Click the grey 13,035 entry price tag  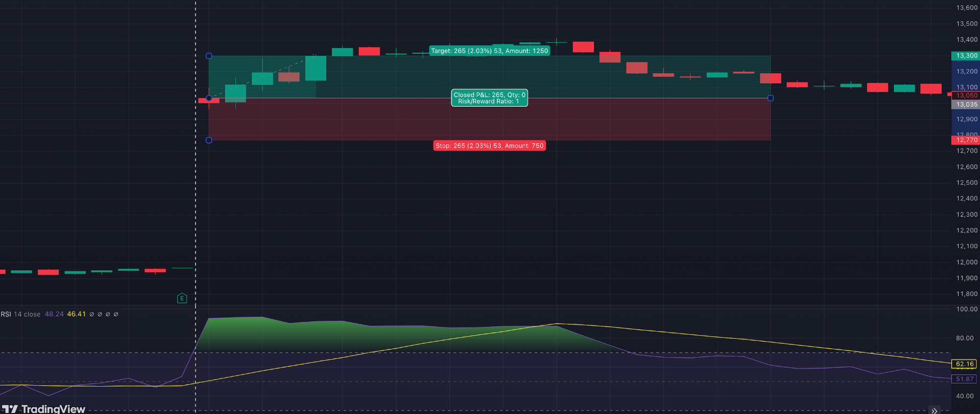click(965, 104)
